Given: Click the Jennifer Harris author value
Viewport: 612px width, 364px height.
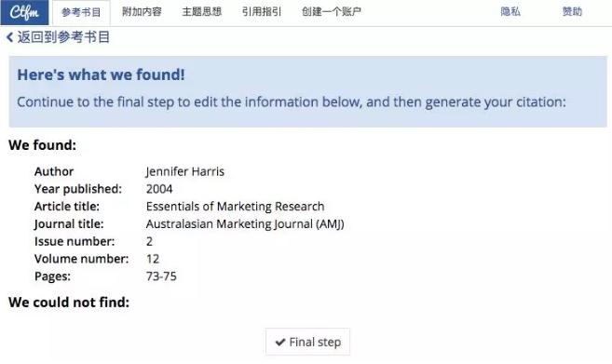Looking at the screenshot, I should click(x=185, y=171).
